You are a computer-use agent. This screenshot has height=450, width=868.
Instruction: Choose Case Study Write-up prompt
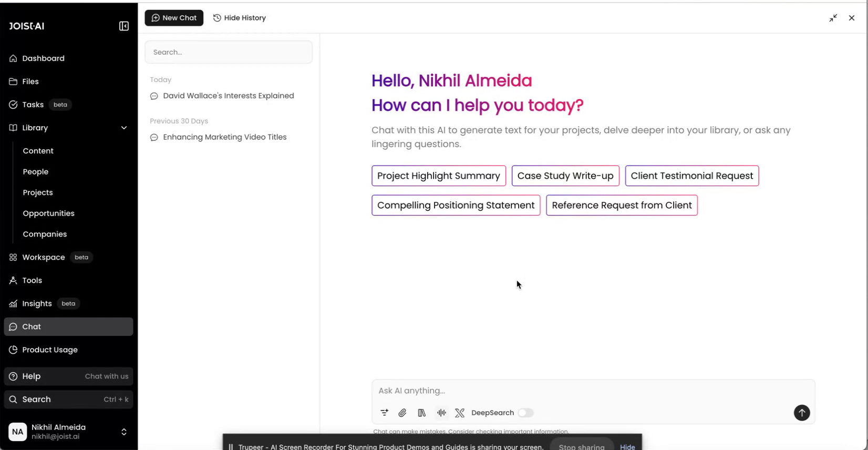[565, 176]
